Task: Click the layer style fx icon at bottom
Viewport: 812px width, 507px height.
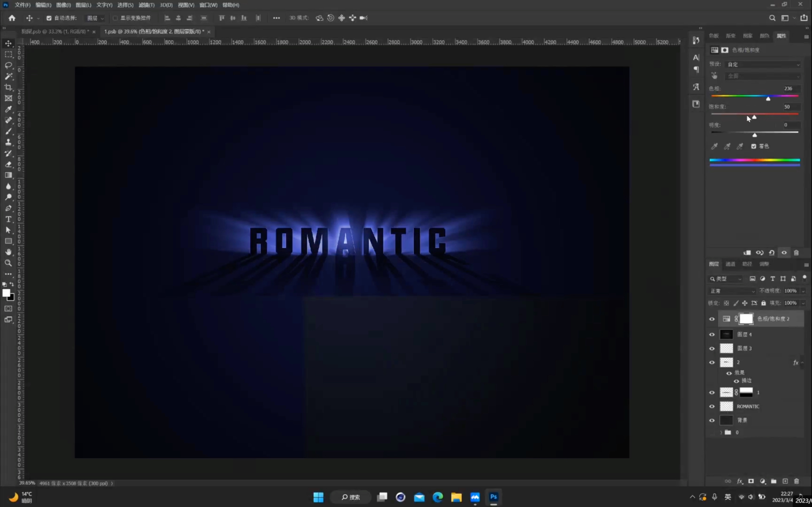Action: [740, 481]
